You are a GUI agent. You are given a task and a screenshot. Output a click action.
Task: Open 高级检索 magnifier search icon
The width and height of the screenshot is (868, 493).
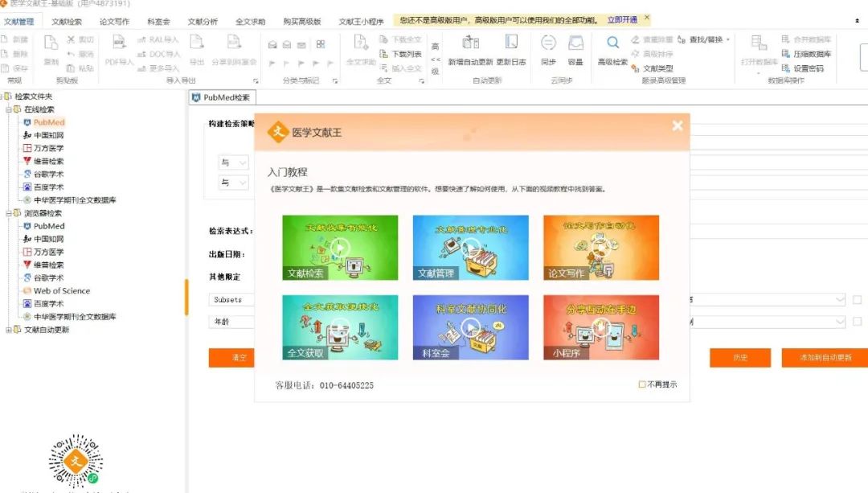[612, 43]
